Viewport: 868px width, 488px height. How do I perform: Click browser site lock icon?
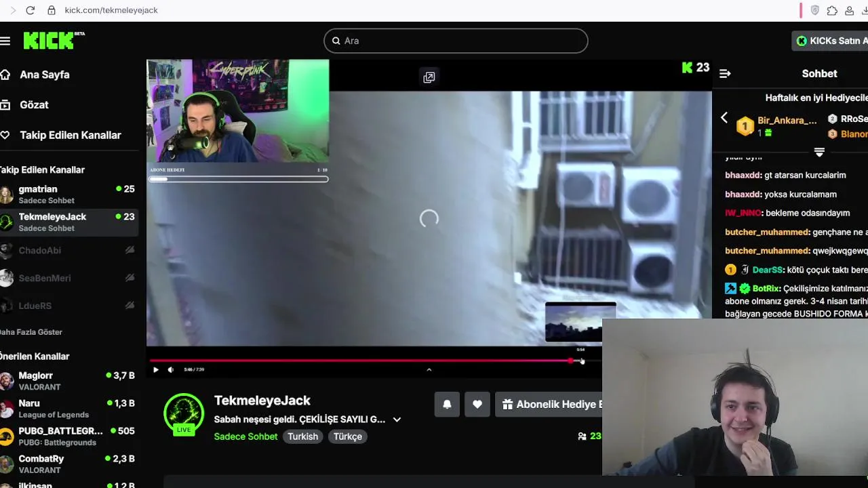coord(52,10)
